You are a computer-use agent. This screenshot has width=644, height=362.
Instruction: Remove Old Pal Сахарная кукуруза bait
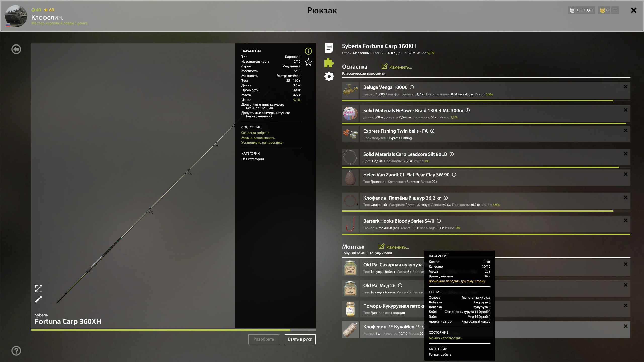pyautogui.click(x=626, y=264)
